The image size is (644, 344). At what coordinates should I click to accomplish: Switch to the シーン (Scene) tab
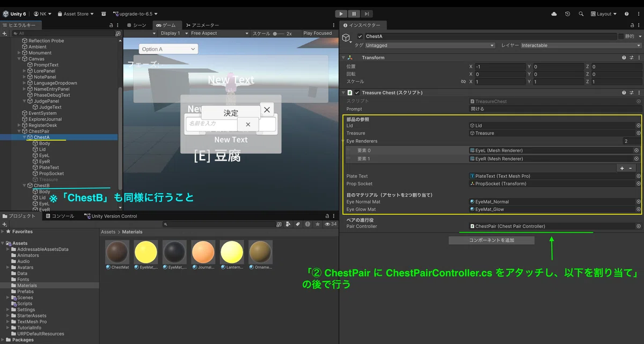point(136,25)
